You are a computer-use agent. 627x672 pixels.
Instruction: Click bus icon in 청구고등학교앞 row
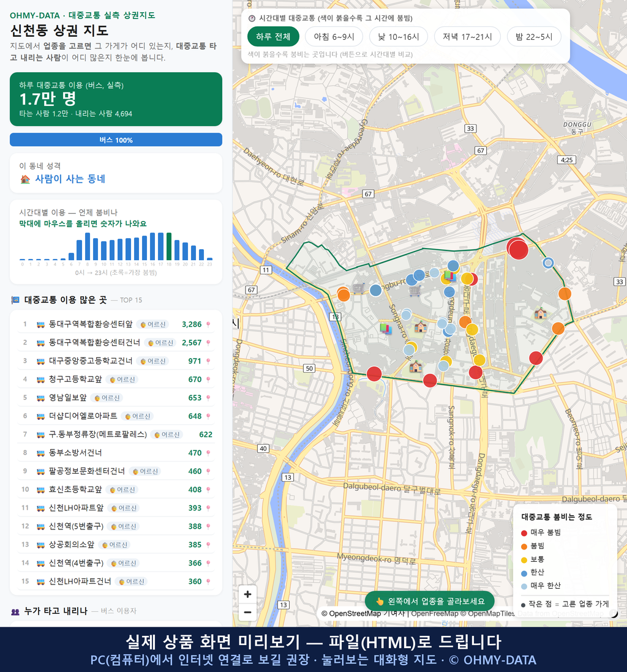click(x=41, y=379)
